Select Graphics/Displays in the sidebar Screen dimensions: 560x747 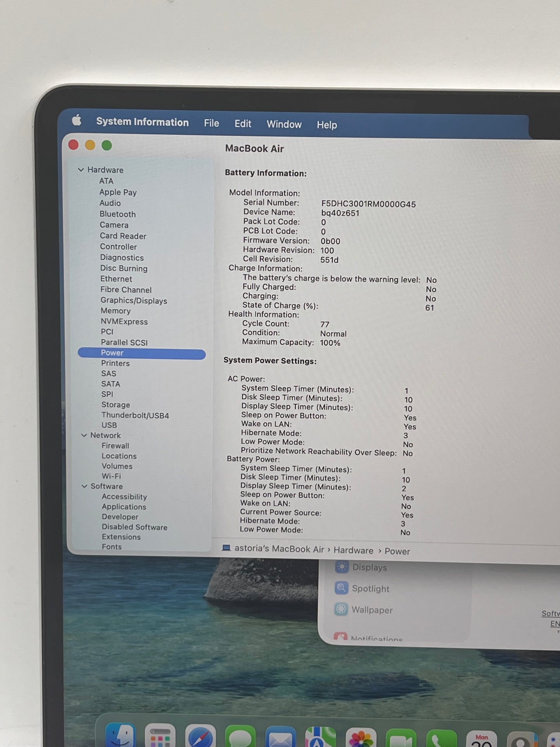click(134, 300)
